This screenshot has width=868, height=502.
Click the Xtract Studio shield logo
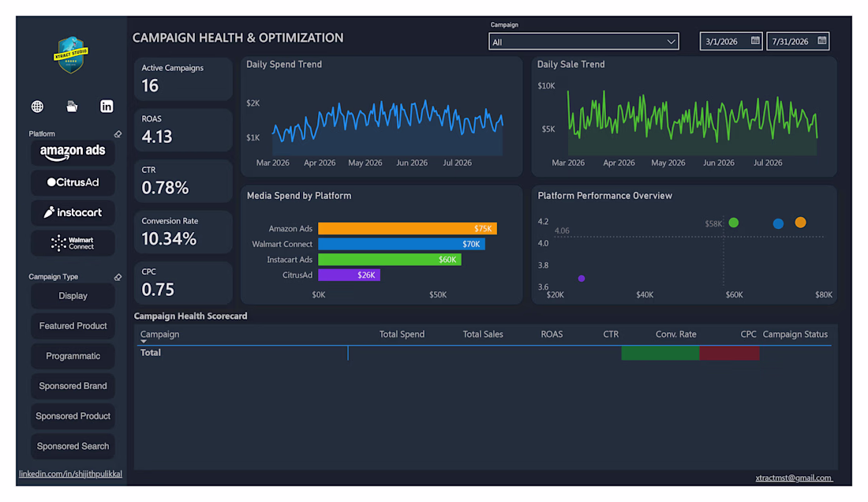click(71, 54)
